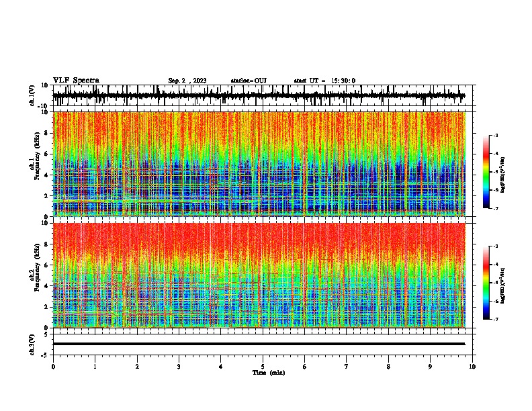Click the ch.2 spectrogram color scale bar
Screen dimensions: 532x411
(486, 283)
